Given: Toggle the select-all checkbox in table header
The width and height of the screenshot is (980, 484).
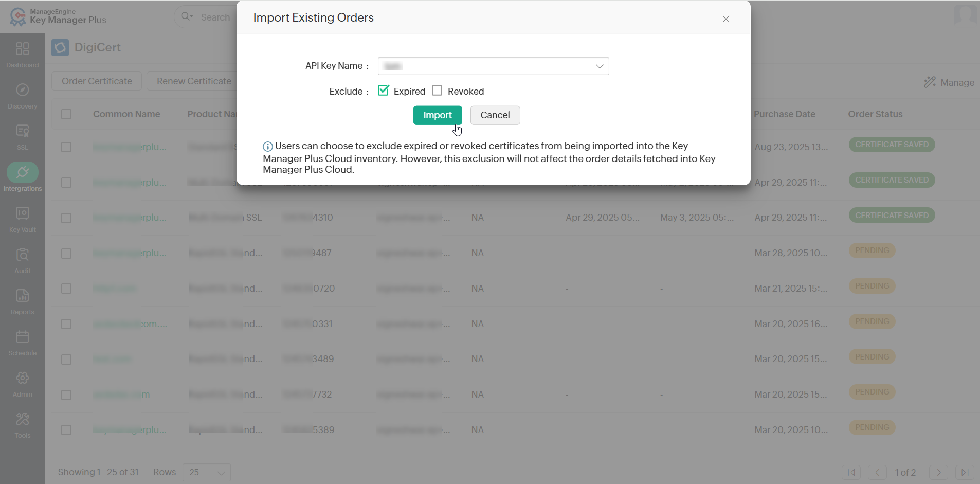Looking at the screenshot, I should tap(66, 114).
